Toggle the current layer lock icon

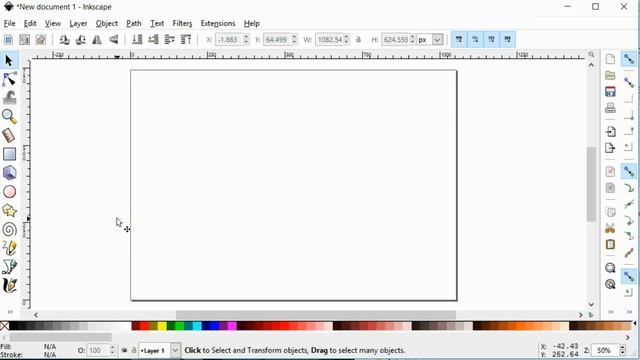pos(133,351)
